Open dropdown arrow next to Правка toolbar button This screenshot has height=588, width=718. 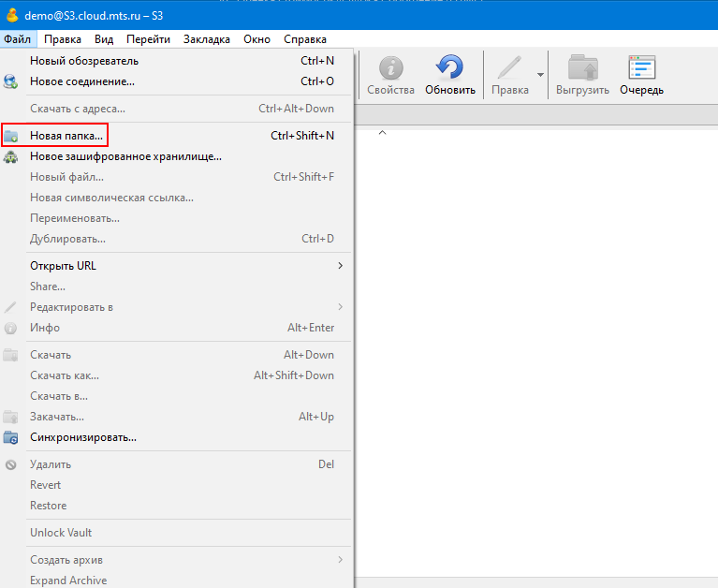tap(540, 75)
